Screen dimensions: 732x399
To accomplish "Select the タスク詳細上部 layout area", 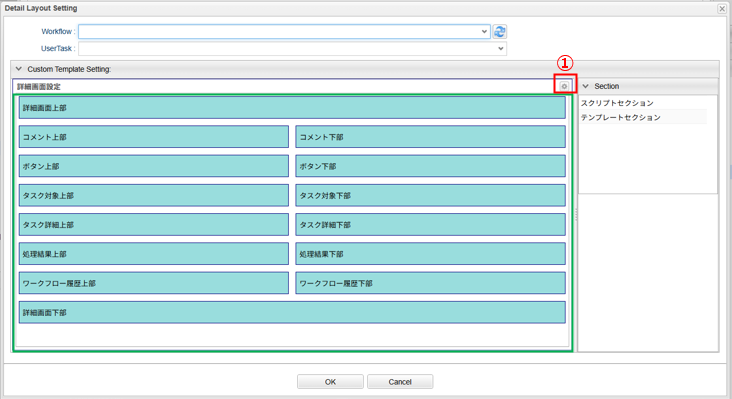I will 154,224.
